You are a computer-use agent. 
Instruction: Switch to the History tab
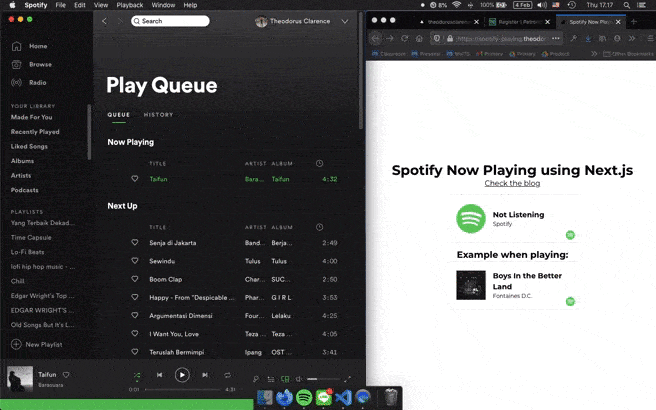tap(158, 115)
